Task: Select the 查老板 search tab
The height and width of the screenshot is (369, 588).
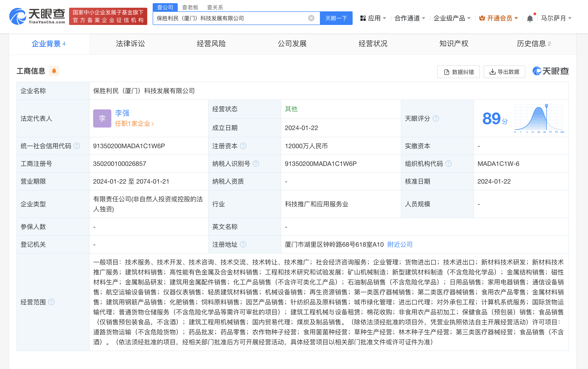Action: pos(190,7)
